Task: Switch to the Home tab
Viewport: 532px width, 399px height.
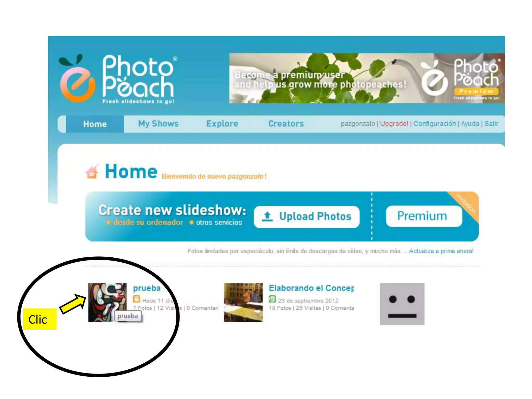Action: (95, 124)
